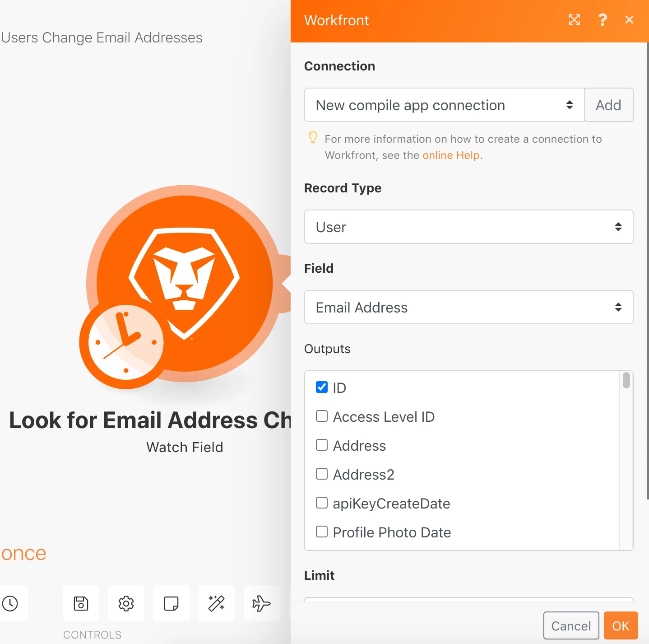Click the auto-align magic wand icon
649x644 pixels.
click(217, 603)
